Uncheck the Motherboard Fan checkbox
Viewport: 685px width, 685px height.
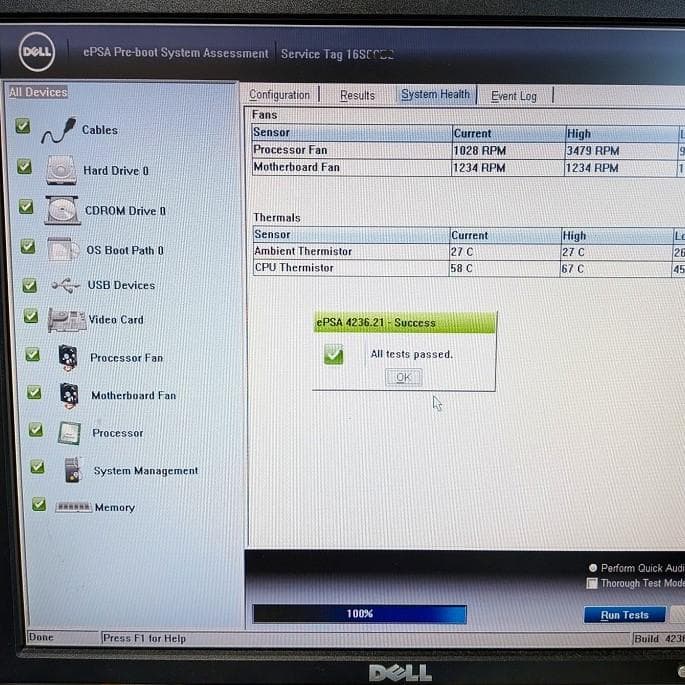(34, 393)
